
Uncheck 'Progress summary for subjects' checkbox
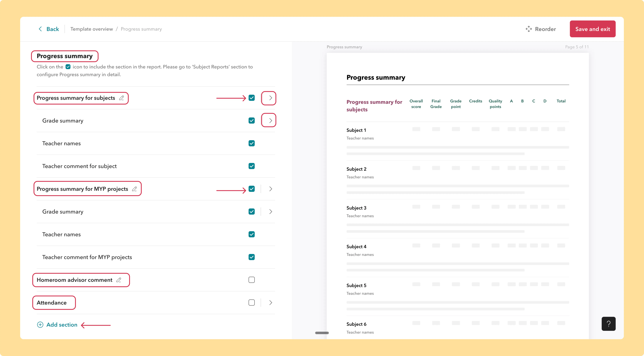[x=251, y=98]
